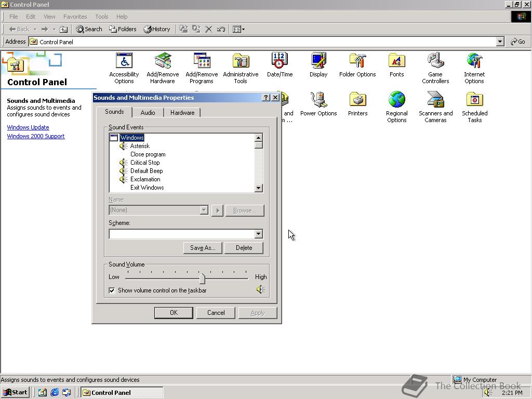Open Add/Remove Hardware applet
The image size is (532, 399).
click(x=163, y=68)
